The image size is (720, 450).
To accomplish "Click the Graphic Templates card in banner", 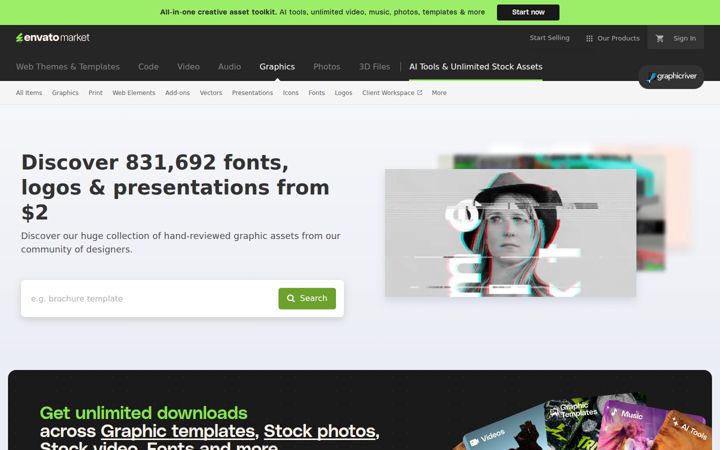I will pos(576,422).
